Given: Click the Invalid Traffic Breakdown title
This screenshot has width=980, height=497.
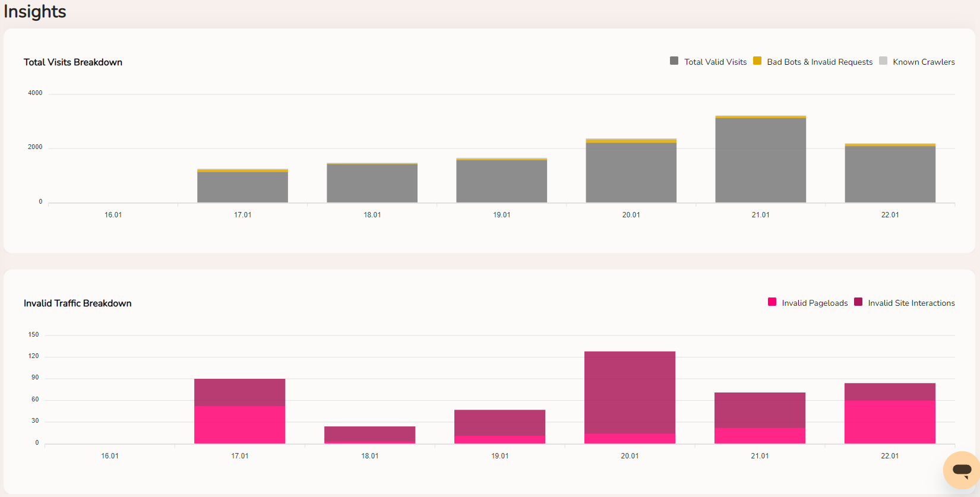Looking at the screenshot, I should point(78,303).
